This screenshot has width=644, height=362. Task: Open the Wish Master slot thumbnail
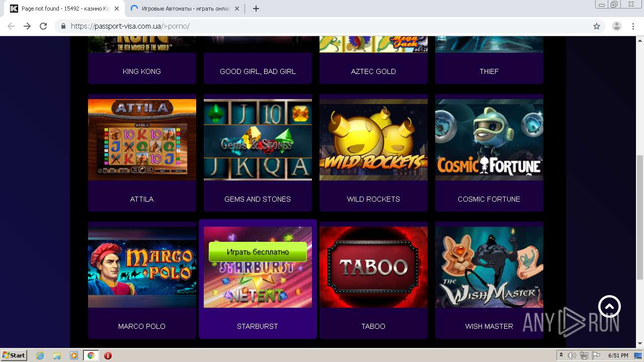489,267
